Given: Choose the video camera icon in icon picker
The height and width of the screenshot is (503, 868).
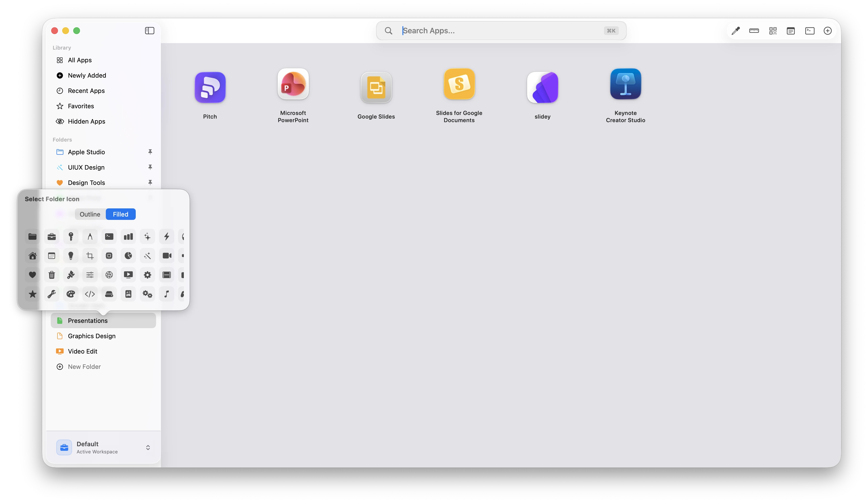Looking at the screenshot, I should [x=167, y=256].
